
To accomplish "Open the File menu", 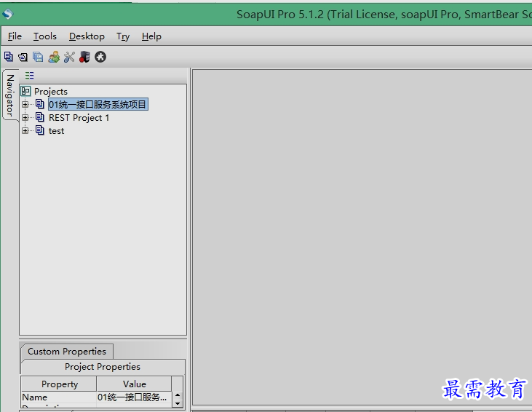I will [x=15, y=36].
